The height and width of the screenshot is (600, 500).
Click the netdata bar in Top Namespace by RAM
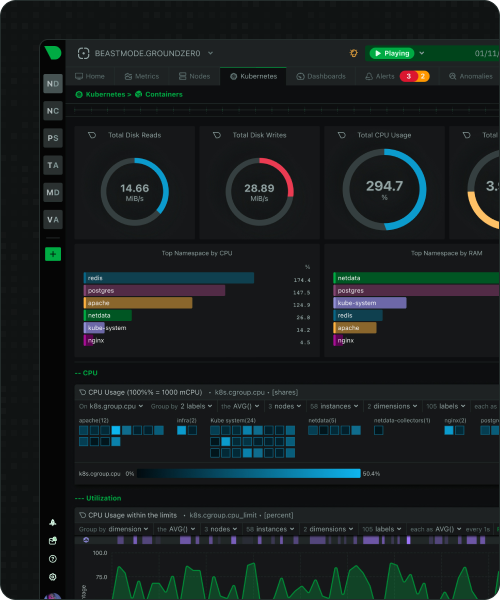click(416, 278)
